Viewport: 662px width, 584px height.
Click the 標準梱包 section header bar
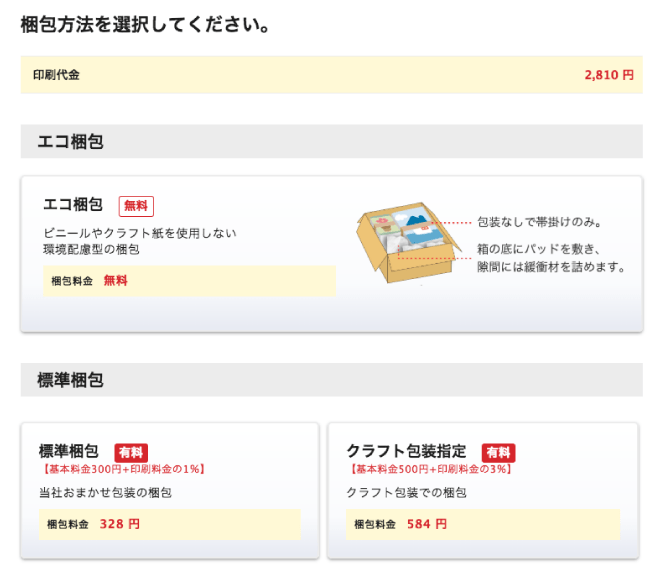click(x=331, y=380)
